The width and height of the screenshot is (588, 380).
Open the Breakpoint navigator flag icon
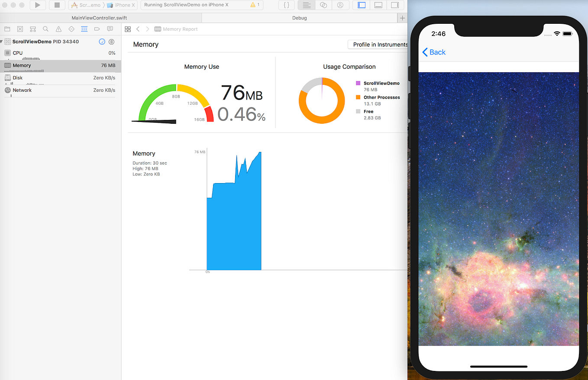(x=97, y=29)
